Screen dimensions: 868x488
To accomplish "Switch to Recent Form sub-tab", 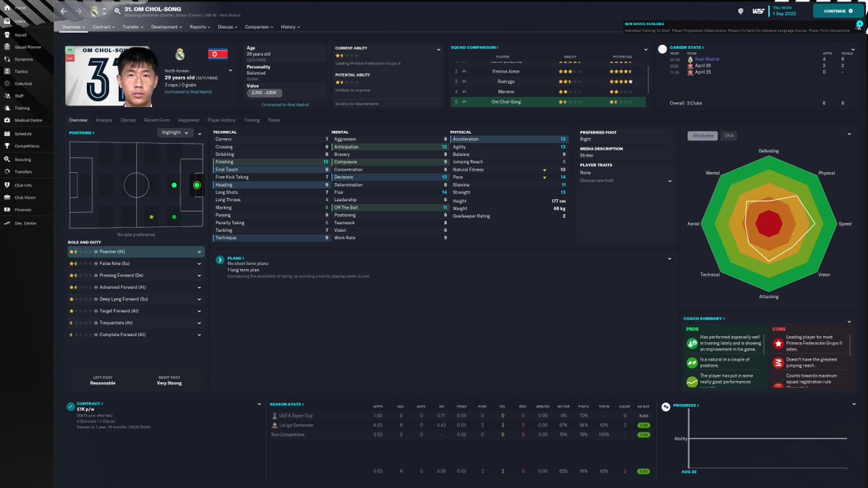I will point(157,120).
